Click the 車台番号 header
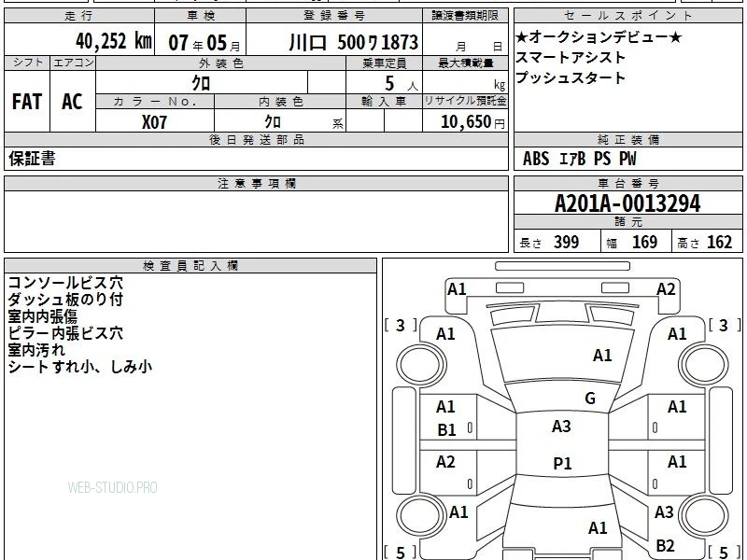Image resolution: width=747 pixels, height=560 pixels. pos(627,183)
